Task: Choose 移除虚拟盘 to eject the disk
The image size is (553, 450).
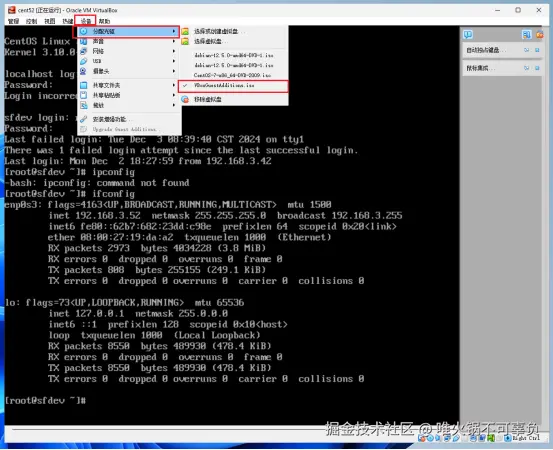Action: [234, 99]
